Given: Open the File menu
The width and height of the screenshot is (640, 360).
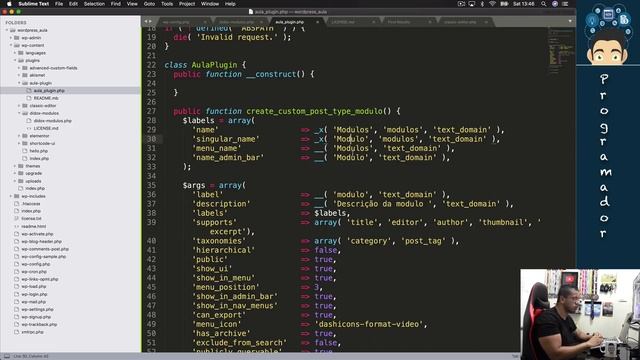Looking at the screenshot, I should pyautogui.click(x=59, y=4).
